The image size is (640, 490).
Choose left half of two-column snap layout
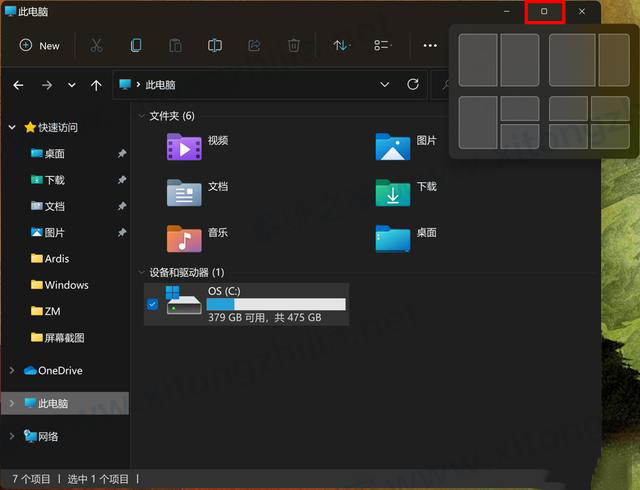tap(477, 60)
